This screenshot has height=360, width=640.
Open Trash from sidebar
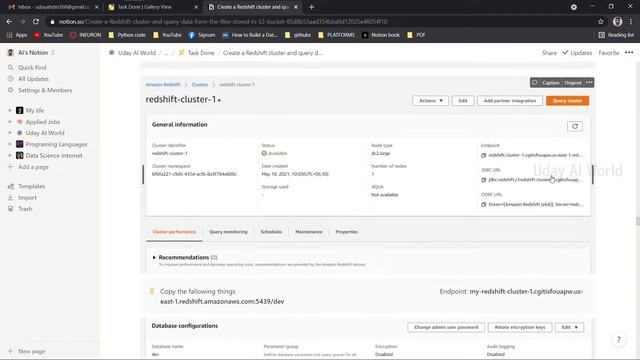click(x=25, y=209)
